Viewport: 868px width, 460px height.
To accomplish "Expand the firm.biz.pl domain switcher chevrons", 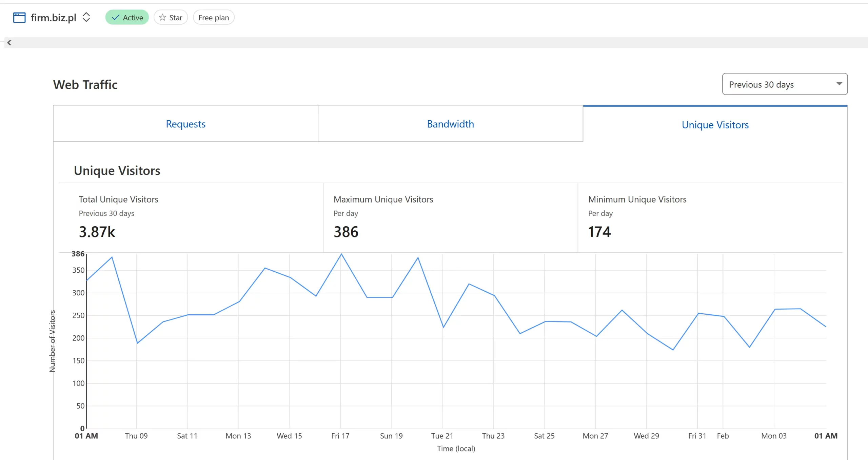I will [86, 17].
